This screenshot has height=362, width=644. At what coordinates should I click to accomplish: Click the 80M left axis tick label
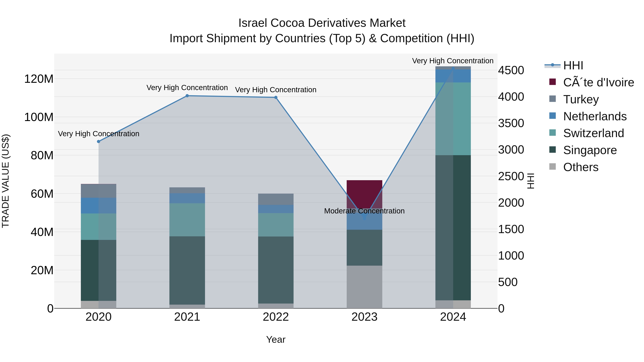pyautogui.click(x=42, y=155)
